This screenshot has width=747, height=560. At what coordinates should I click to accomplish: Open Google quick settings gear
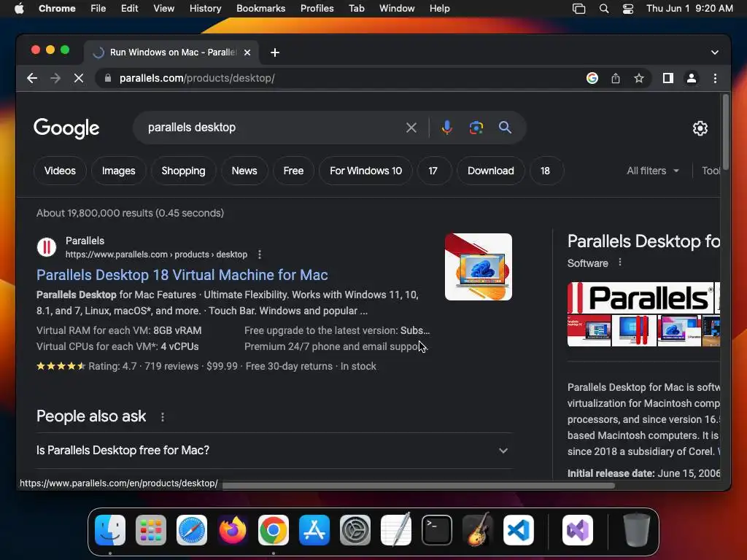700,128
